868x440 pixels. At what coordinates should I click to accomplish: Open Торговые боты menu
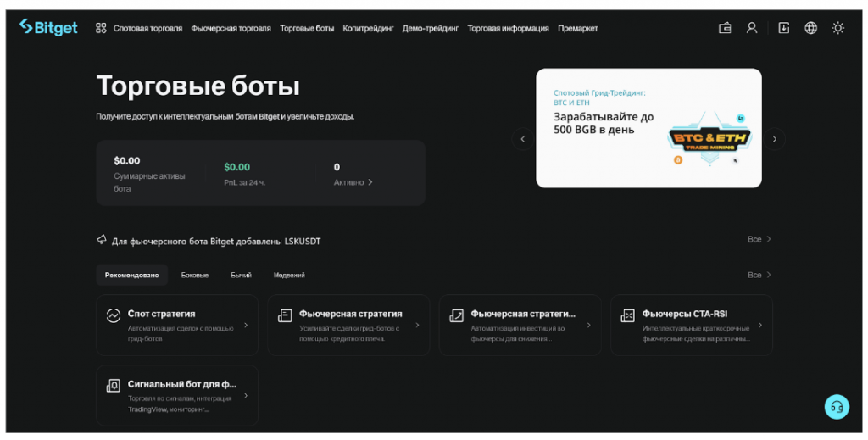[x=307, y=28]
